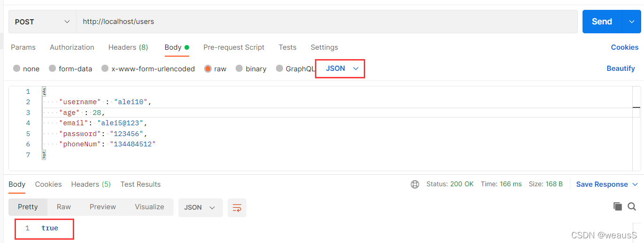
Task: Switch to the Params tab
Action: tap(23, 47)
